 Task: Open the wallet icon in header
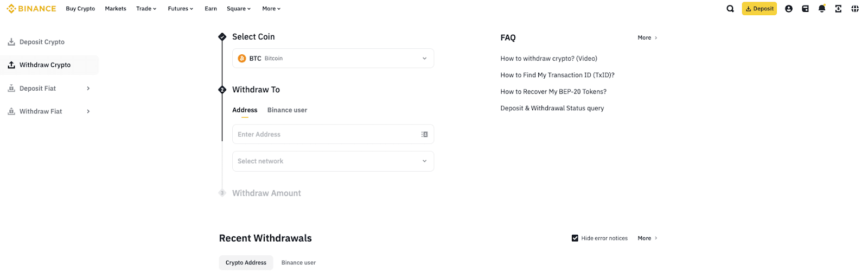(805, 9)
